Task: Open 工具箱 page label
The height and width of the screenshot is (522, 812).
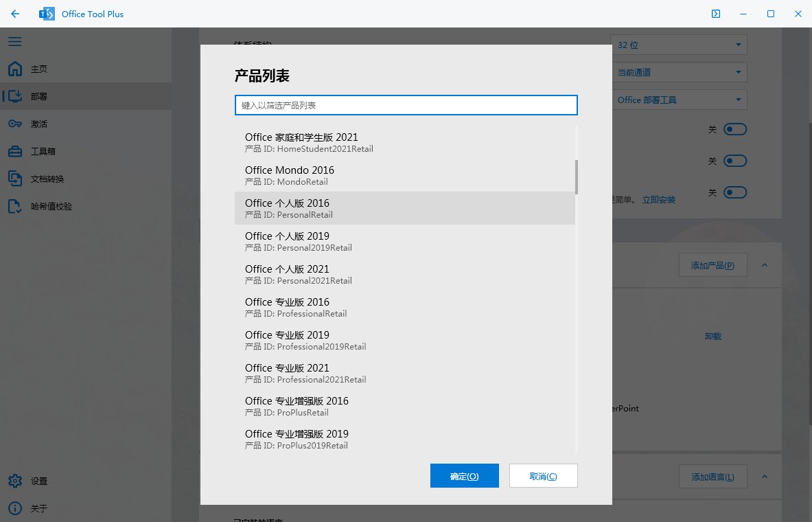Action: pos(43,151)
